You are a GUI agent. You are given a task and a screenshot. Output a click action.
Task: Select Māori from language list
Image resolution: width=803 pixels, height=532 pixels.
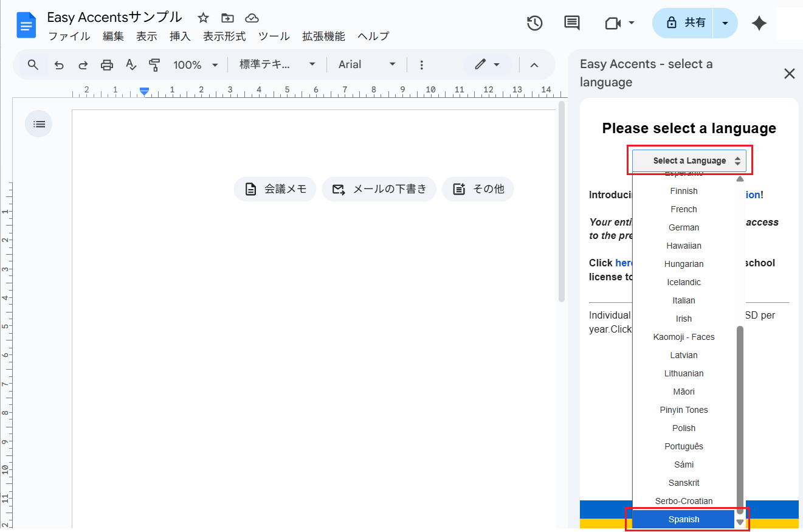coord(684,392)
